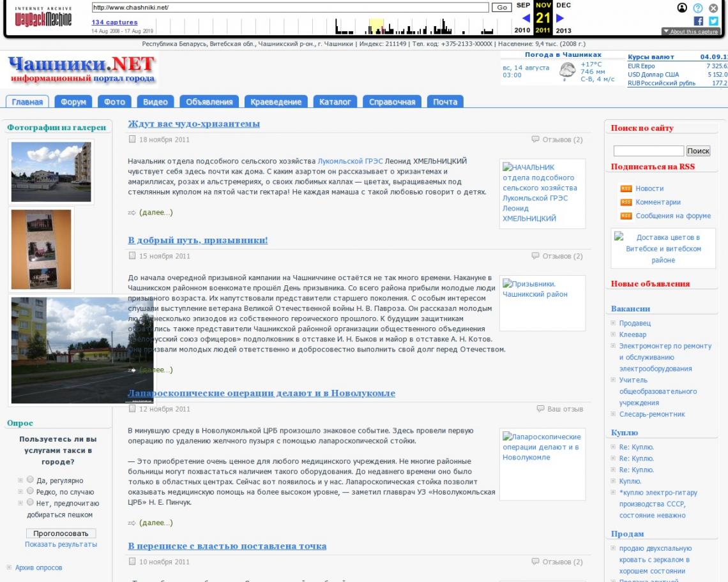Open article Ждут вас чудо-хризантемы
This screenshot has width=728, height=582.
click(x=193, y=124)
